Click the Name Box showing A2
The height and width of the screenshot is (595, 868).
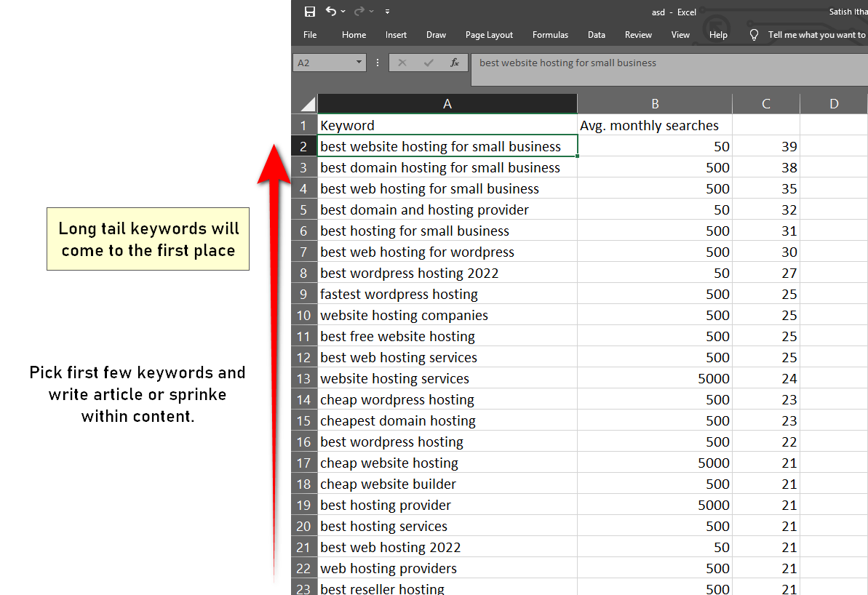[324, 63]
